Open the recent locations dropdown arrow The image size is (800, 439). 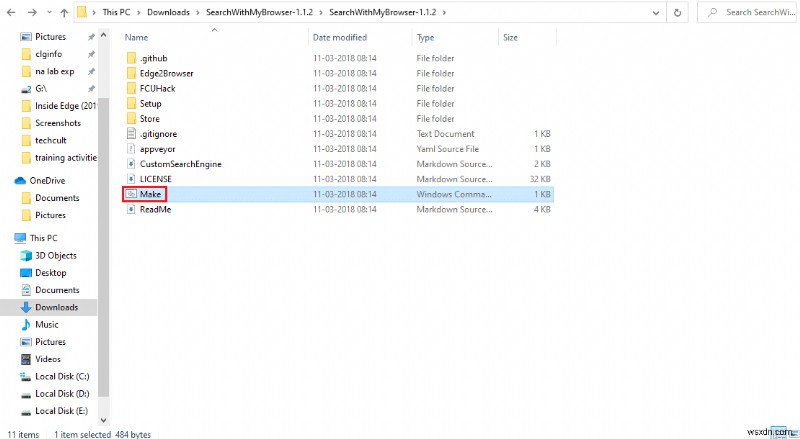49,13
